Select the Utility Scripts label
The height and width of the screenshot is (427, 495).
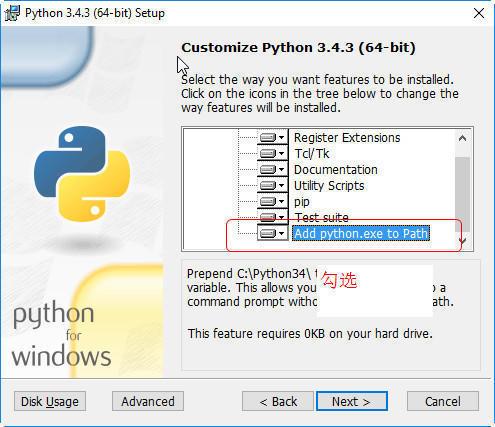coord(329,186)
